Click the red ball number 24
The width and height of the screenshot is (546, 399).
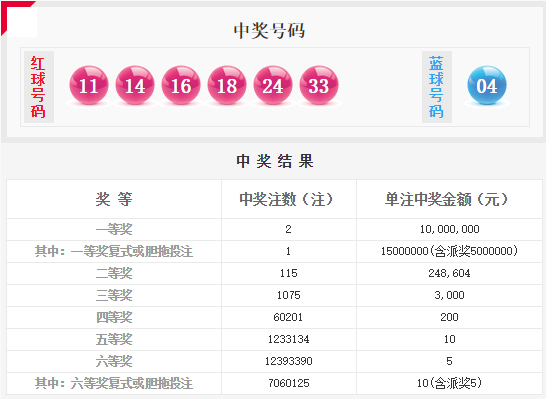coord(273,85)
